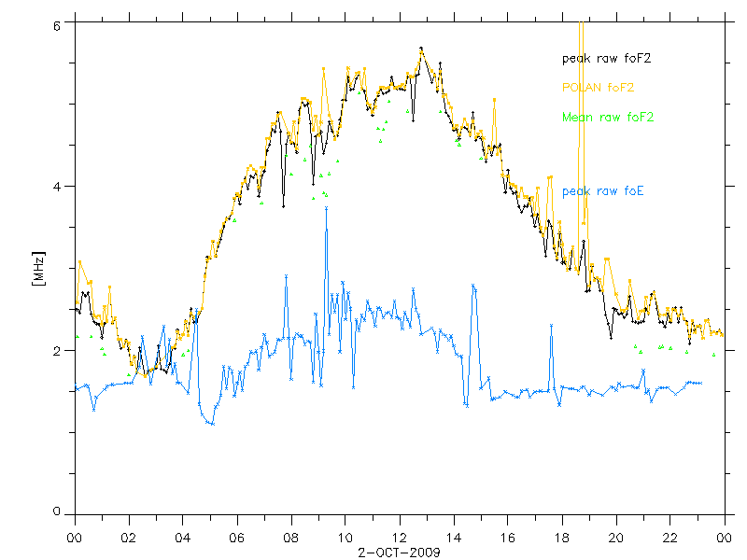Click the x-axis hour label '20'
This screenshot has height=560, width=747.
point(615,539)
